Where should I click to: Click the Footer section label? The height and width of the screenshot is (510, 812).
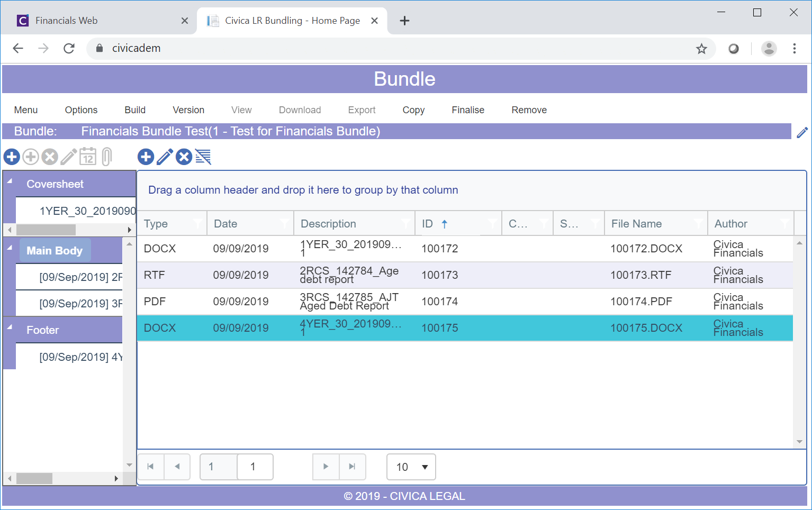tap(43, 330)
